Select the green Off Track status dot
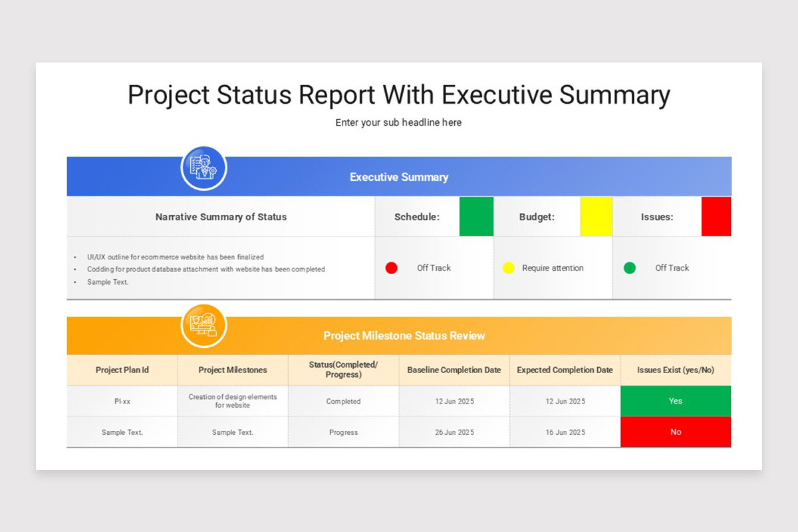Viewport: 798px width, 532px height. (629, 267)
